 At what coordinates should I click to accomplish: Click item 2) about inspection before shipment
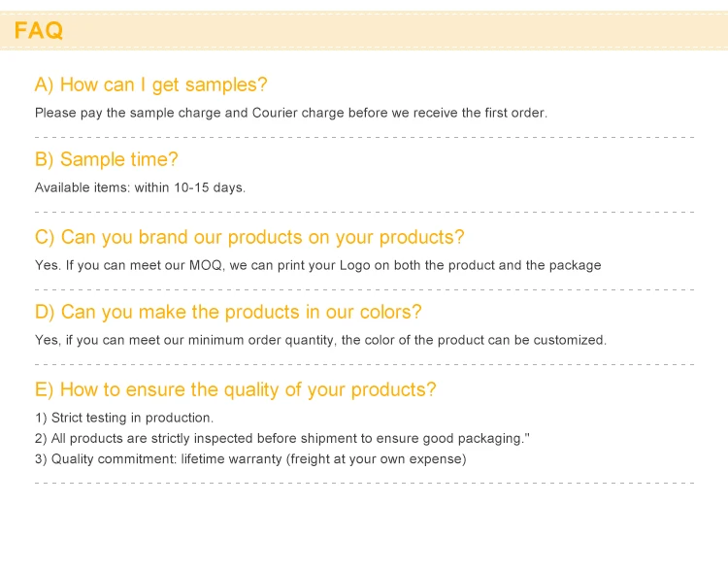coord(281,439)
